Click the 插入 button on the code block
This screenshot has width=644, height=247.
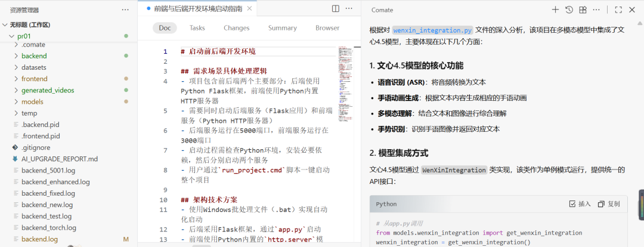tap(580, 204)
